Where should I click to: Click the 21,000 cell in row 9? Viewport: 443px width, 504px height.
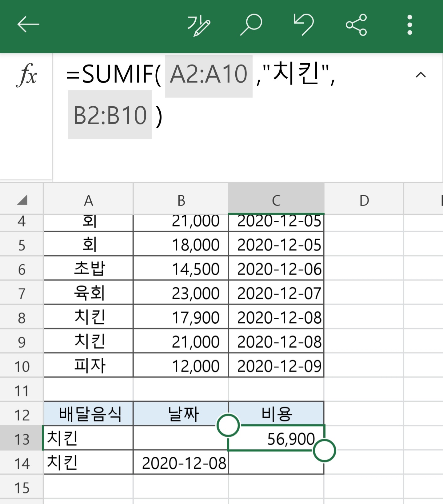[181, 341]
